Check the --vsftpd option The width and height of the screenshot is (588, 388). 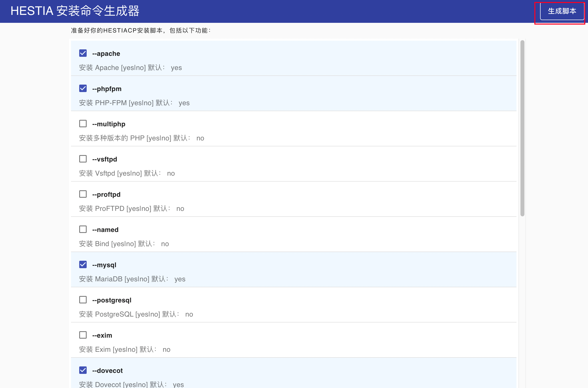[83, 159]
